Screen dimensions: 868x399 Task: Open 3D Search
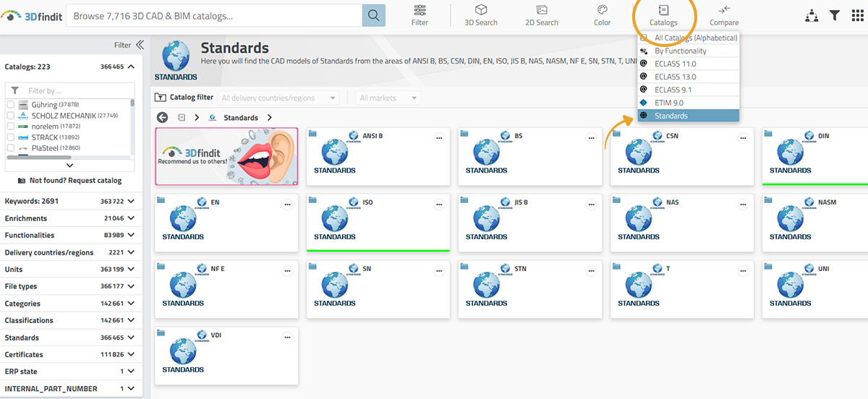481,14
